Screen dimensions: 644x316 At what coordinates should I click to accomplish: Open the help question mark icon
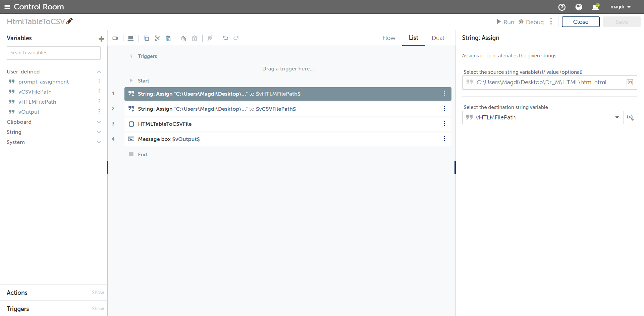(562, 7)
